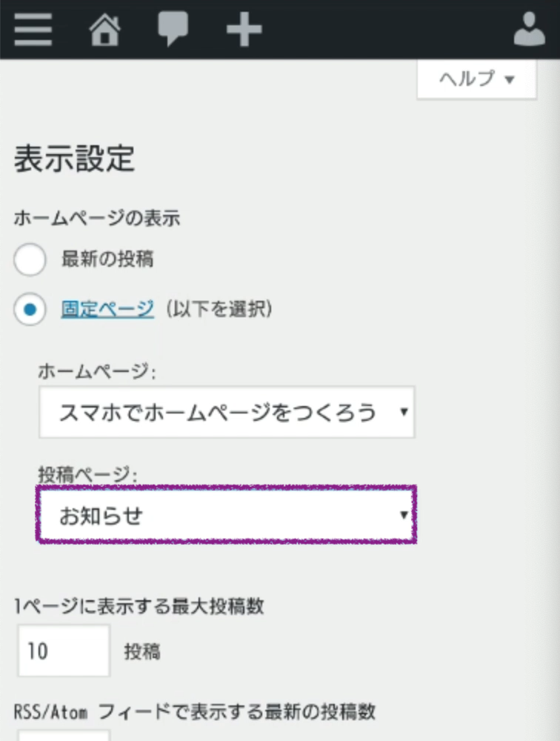Viewport: 560px width, 741px height.
Task: Open the user profile icon
Action: (x=529, y=30)
